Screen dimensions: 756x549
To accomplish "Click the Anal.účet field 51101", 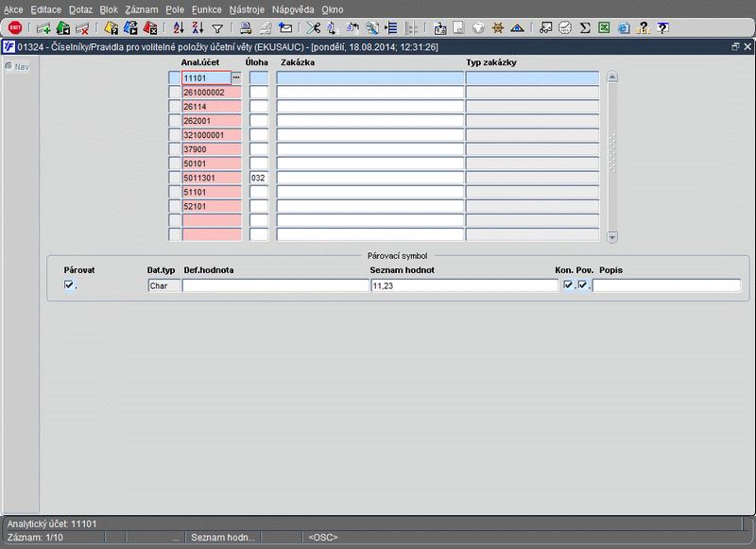I will pyautogui.click(x=212, y=192).
